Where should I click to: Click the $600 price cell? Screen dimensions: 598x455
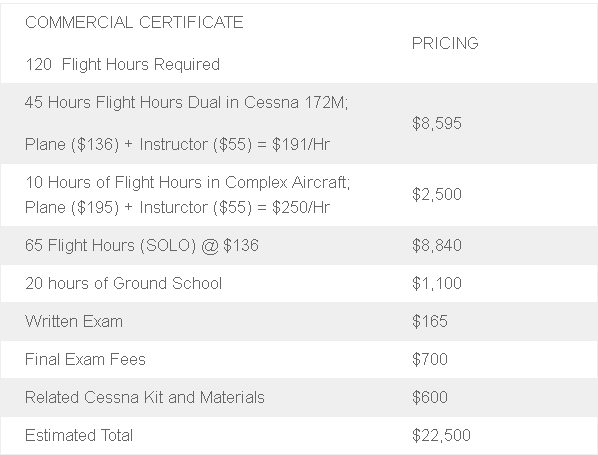[x=430, y=397]
